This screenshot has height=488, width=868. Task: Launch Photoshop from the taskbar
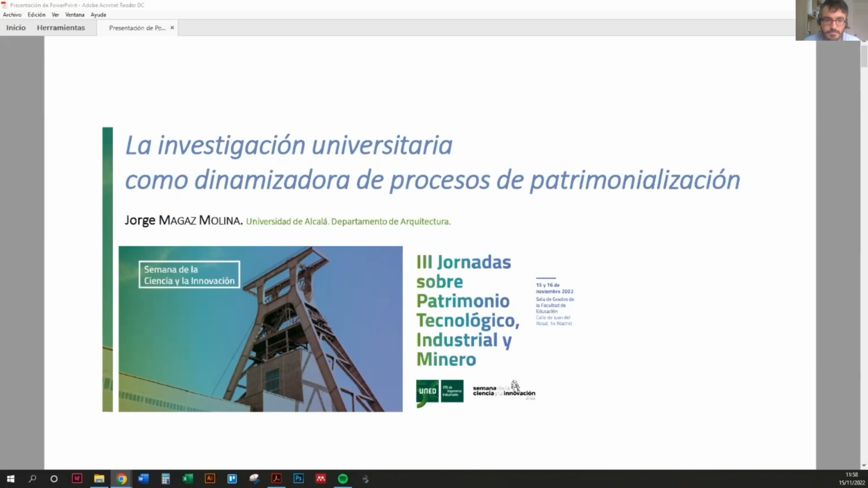click(298, 479)
